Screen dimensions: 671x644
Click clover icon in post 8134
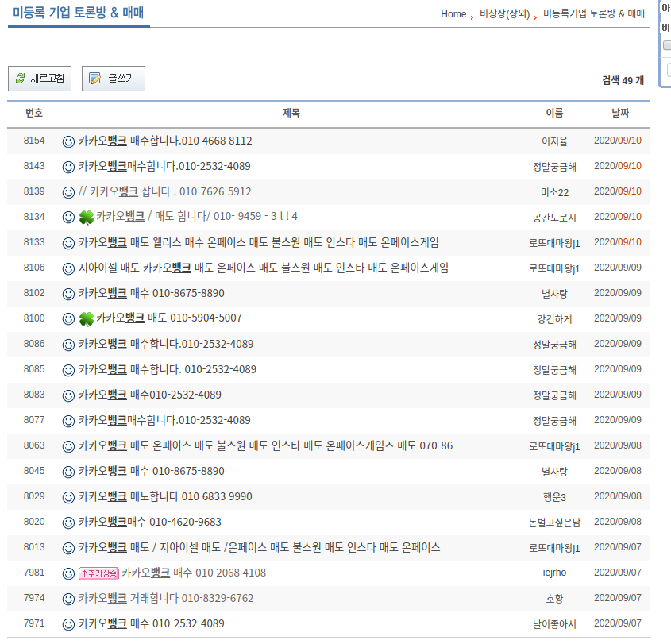click(x=87, y=218)
